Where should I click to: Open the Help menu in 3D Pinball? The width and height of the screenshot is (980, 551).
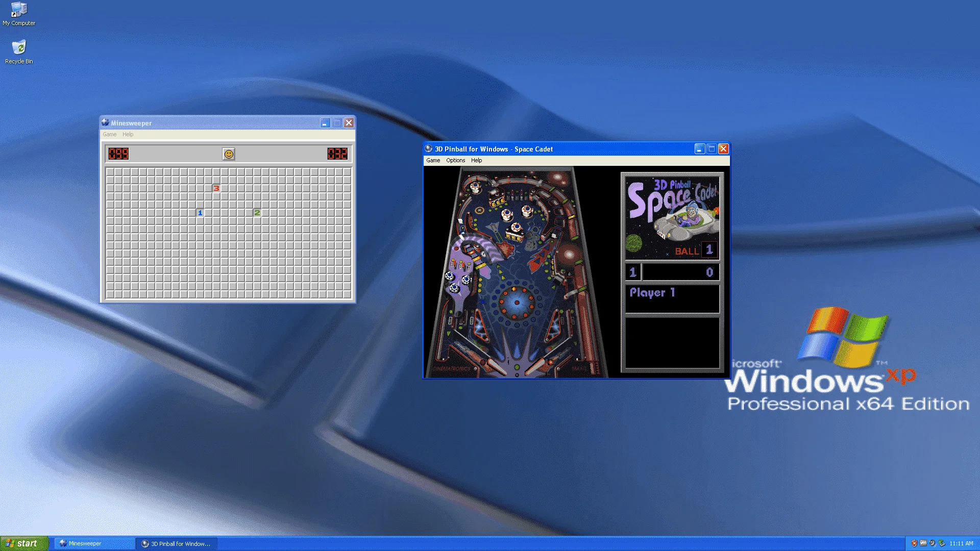477,160
